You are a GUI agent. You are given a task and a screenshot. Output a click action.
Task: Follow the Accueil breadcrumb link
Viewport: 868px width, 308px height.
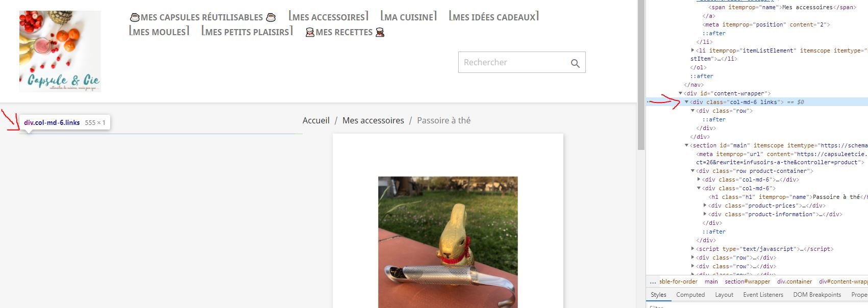pyautogui.click(x=316, y=120)
